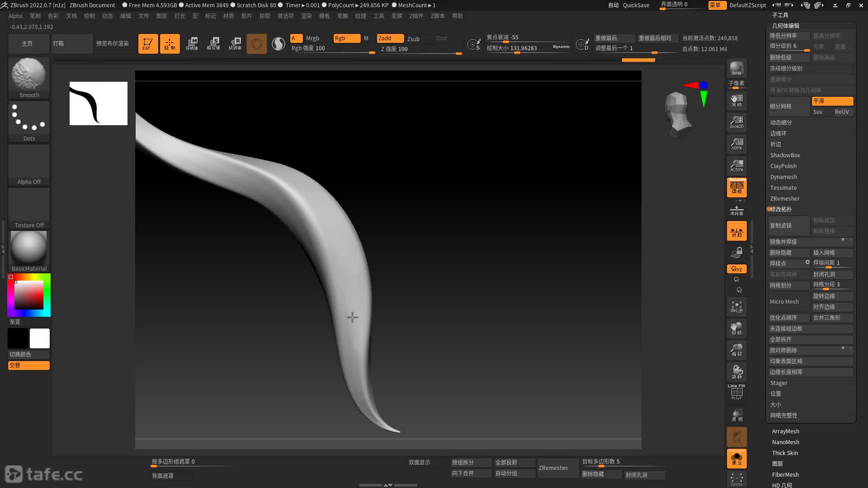The height and width of the screenshot is (488, 868).
Task: Select the Zoom2D icon
Action: point(736,122)
